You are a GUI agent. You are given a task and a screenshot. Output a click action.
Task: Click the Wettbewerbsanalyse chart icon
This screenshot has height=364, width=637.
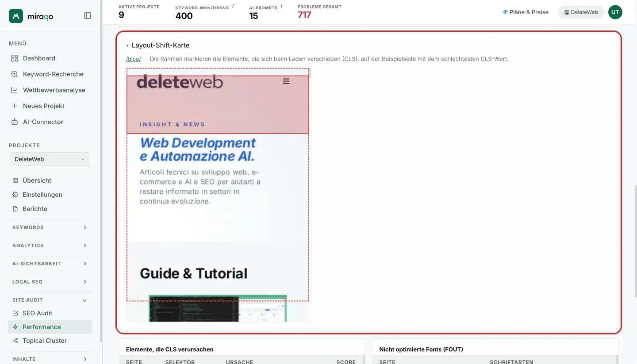coord(15,90)
